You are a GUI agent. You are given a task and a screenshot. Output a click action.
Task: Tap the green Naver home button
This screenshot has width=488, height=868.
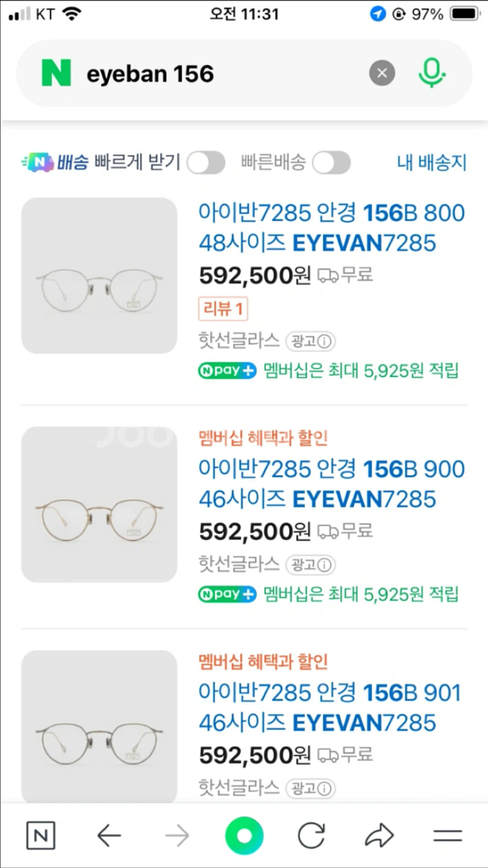coord(243,836)
